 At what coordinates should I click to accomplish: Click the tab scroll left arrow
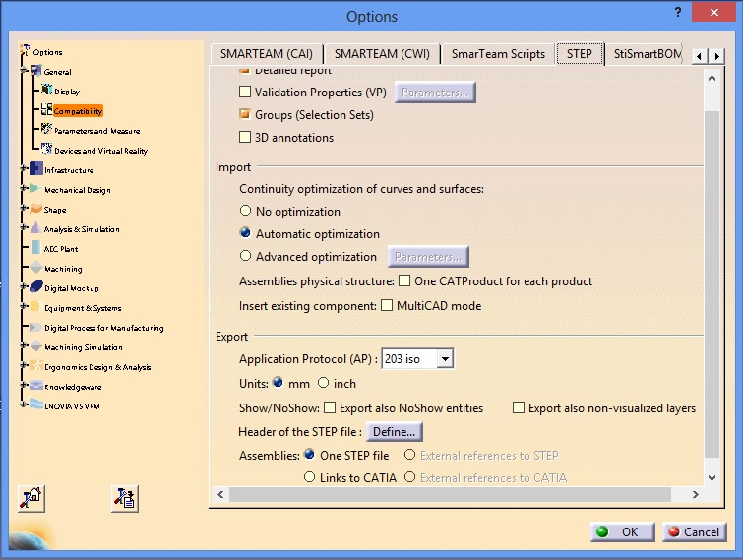pos(700,56)
